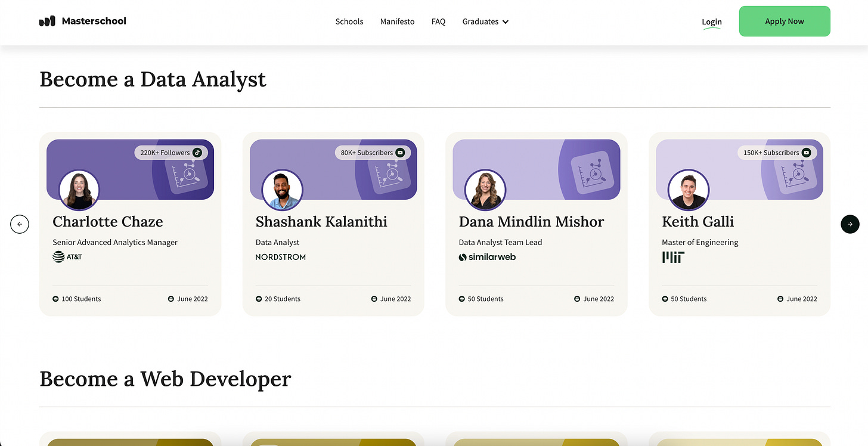The image size is (868, 446).
Task: Click the Nordstrom company logo
Action: click(x=280, y=257)
